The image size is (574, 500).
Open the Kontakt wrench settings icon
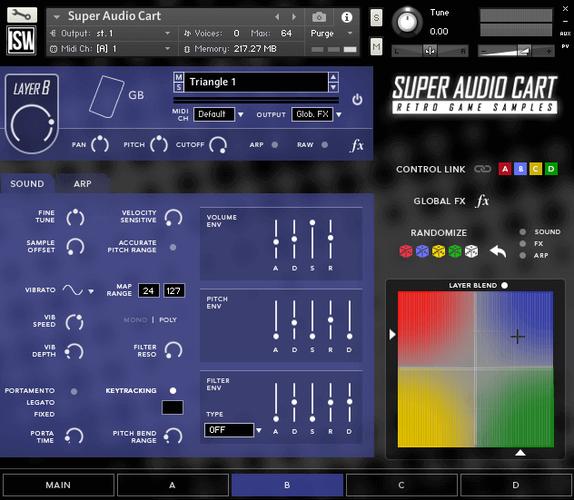pyautogui.click(x=22, y=15)
